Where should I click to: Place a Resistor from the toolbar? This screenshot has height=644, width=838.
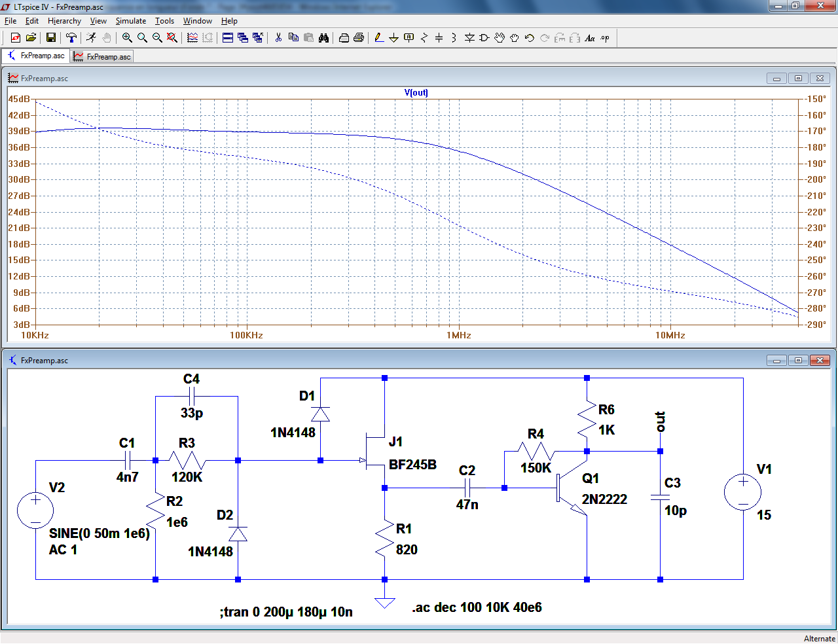(x=424, y=38)
